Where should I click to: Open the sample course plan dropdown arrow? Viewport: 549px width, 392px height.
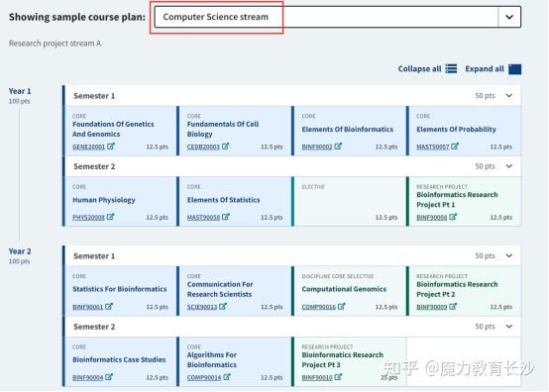pyautogui.click(x=509, y=17)
